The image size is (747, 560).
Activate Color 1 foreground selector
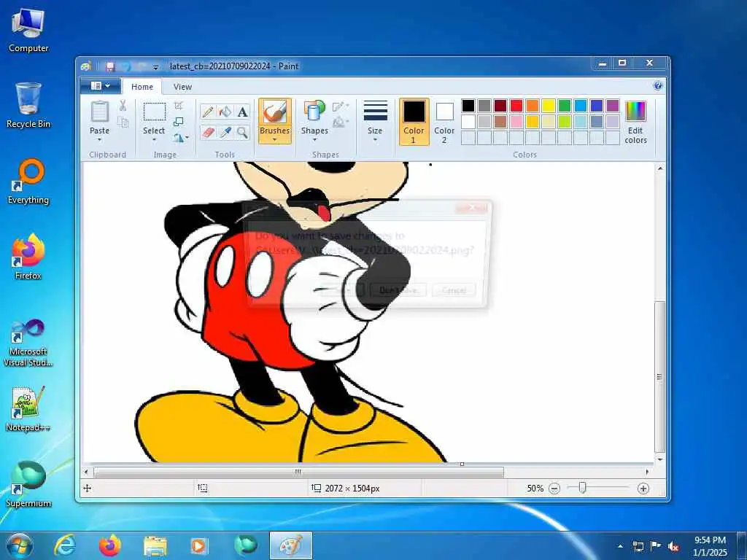414,122
